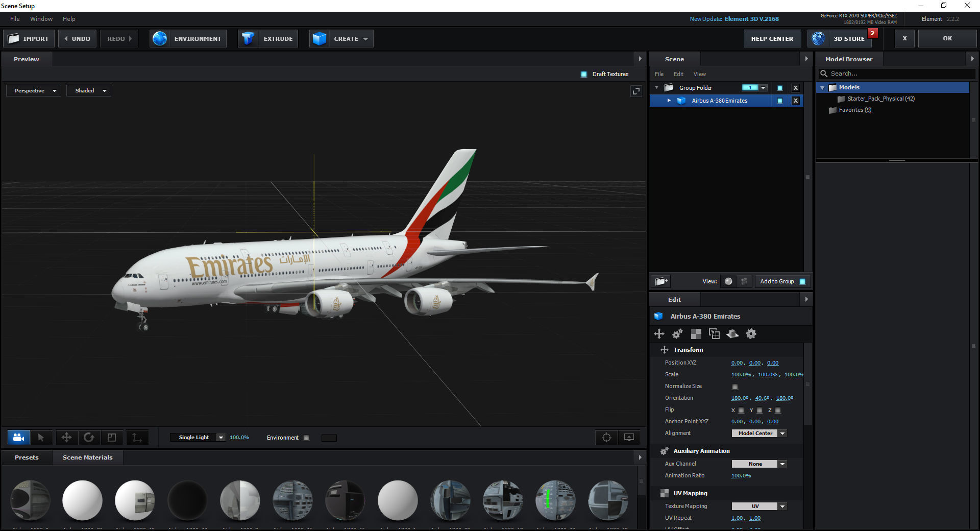Click the UNDO button
This screenshot has width=980, height=531.
77,39
